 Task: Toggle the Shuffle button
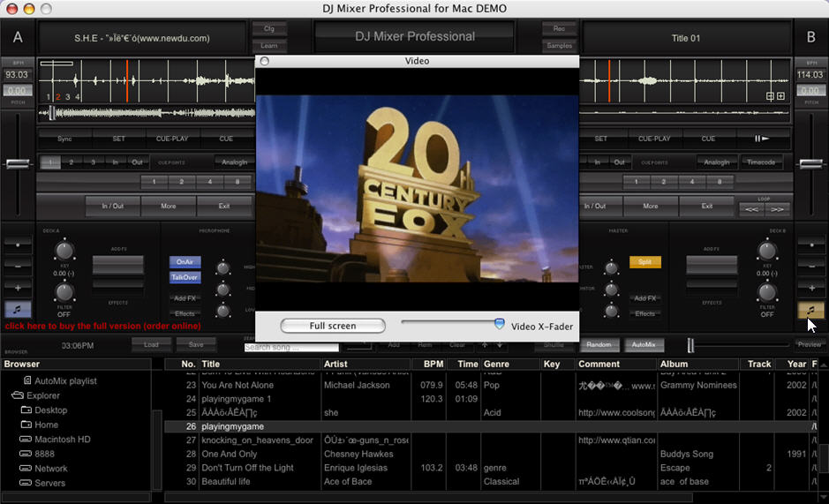coord(554,345)
